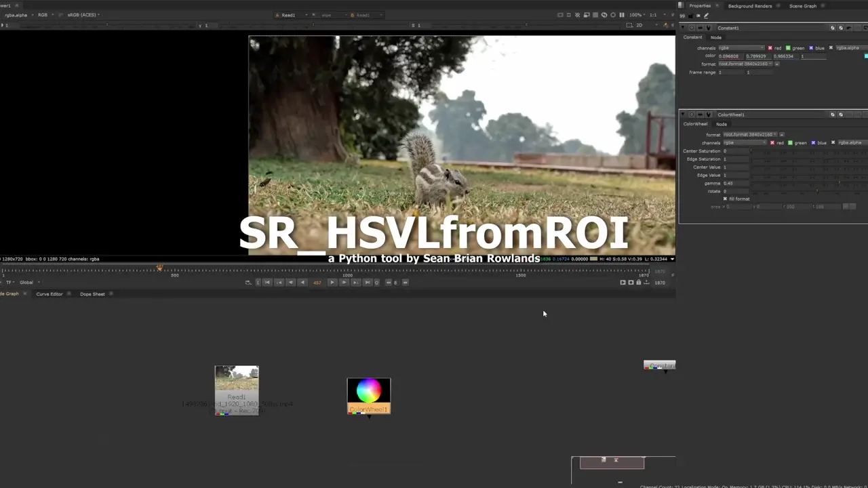Open the viewer zoom 100% dropdown
This screenshot has height=488, width=868.
coord(636,15)
